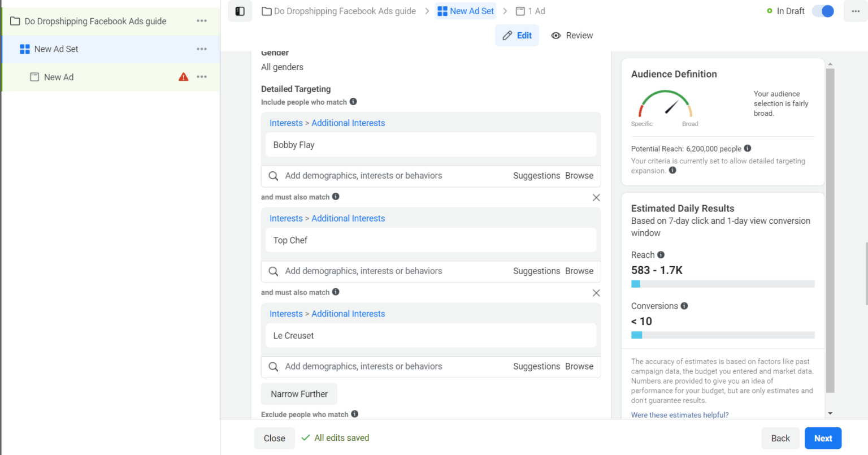Open Suggestions under Top Chef interest
The width and height of the screenshot is (868, 455).
click(x=536, y=271)
